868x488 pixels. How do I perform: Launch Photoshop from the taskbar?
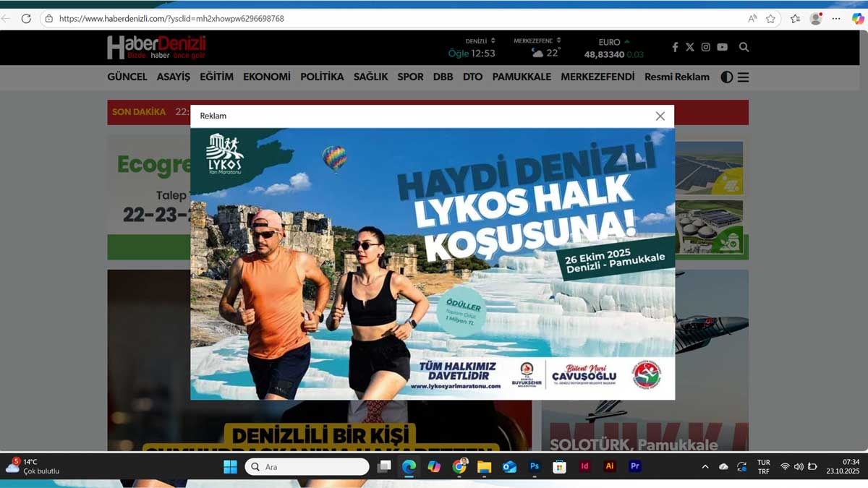[x=534, y=466]
